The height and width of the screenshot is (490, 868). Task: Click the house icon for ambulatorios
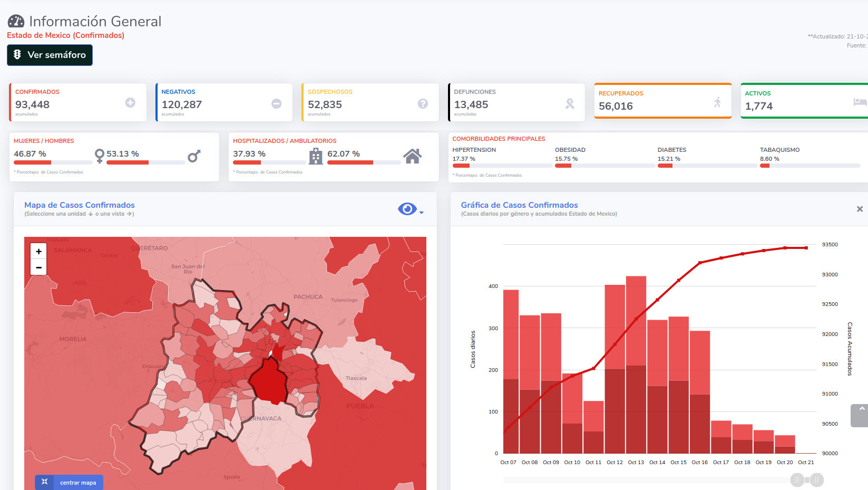pos(412,156)
